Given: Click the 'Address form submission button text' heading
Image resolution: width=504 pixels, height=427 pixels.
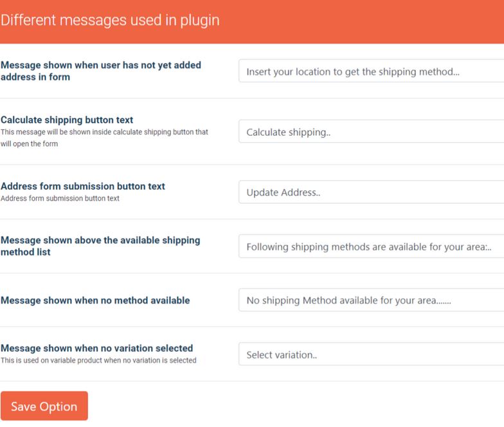Looking at the screenshot, I should (83, 186).
